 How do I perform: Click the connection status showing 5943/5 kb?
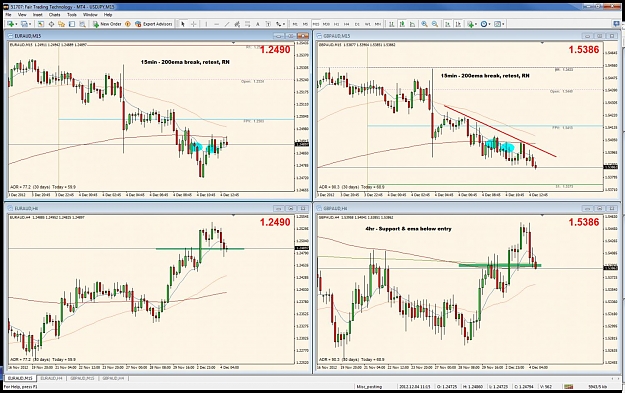click(x=597, y=386)
